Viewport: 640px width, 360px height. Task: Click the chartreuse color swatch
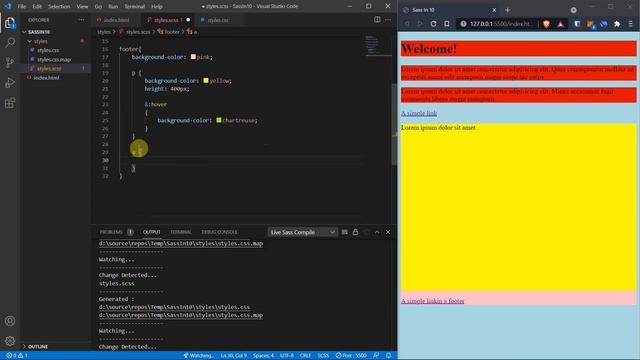219,120
